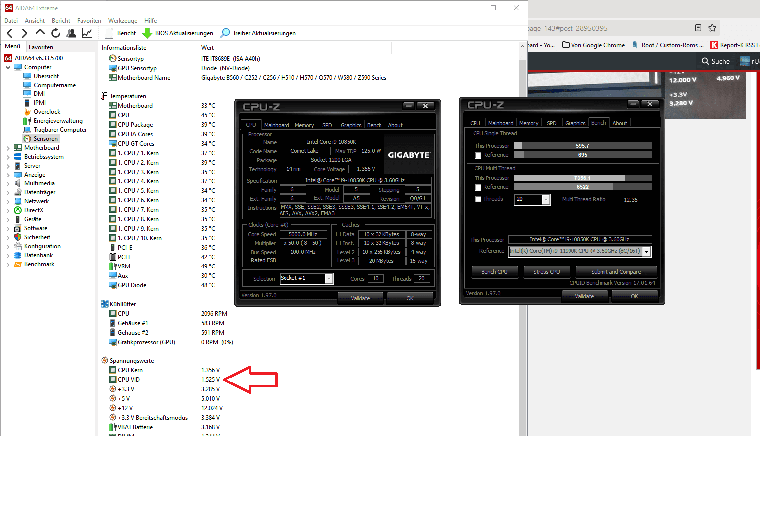Select the Übersicht tree item
The width and height of the screenshot is (760, 532).
(46, 76)
